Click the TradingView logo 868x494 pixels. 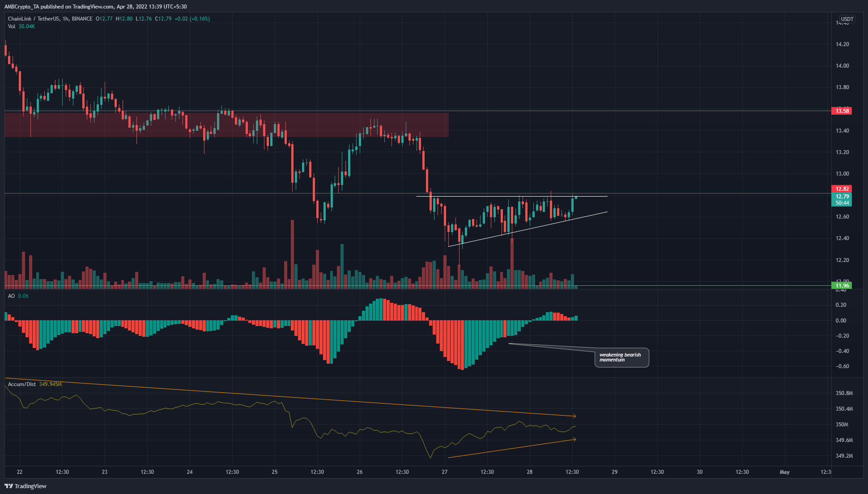click(x=26, y=486)
